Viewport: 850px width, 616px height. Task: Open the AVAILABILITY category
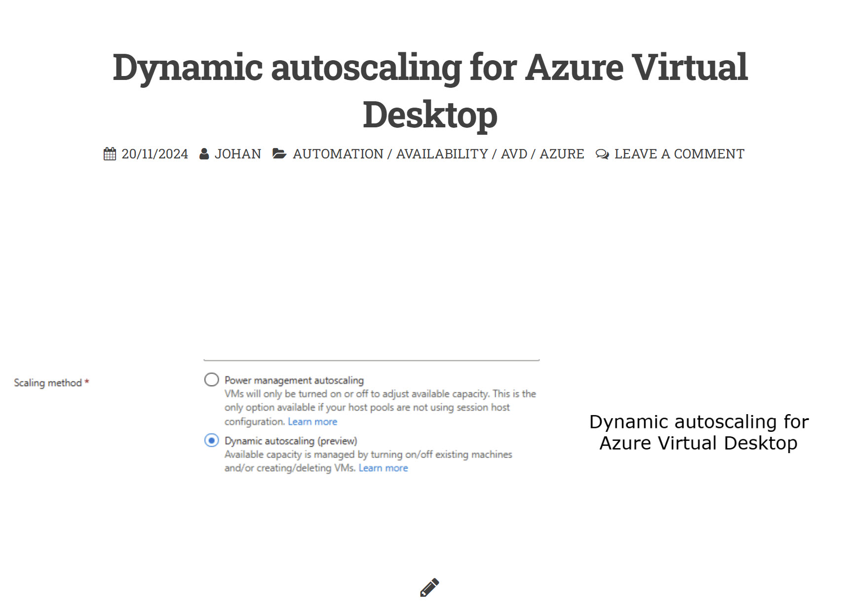click(442, 154)
